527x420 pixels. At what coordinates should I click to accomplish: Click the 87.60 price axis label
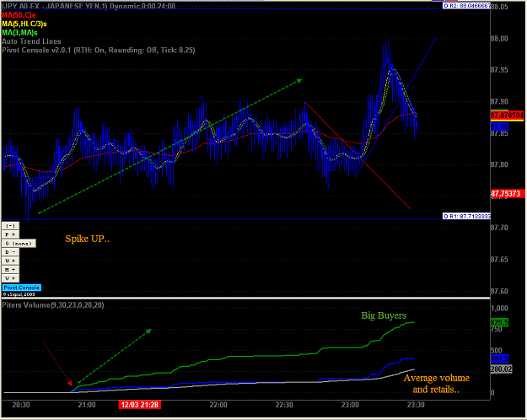click(499, 291)
